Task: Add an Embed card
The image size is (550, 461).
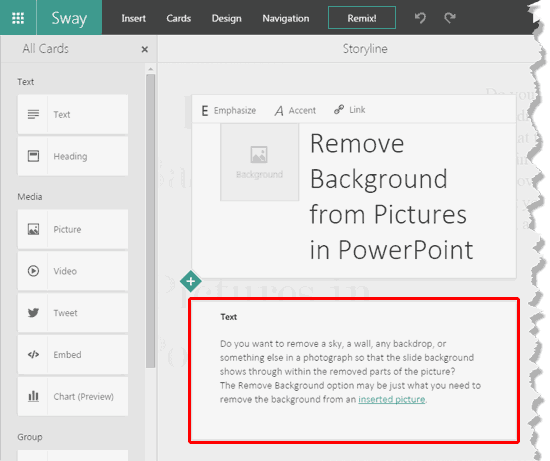Action: (x=73, y=355)
